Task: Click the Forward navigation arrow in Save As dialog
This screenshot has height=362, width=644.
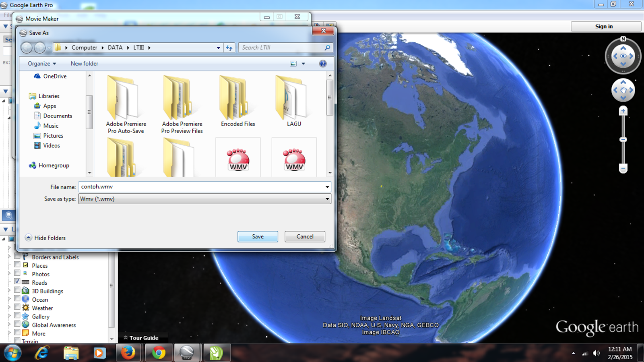Action: click(x=39, y=48)
